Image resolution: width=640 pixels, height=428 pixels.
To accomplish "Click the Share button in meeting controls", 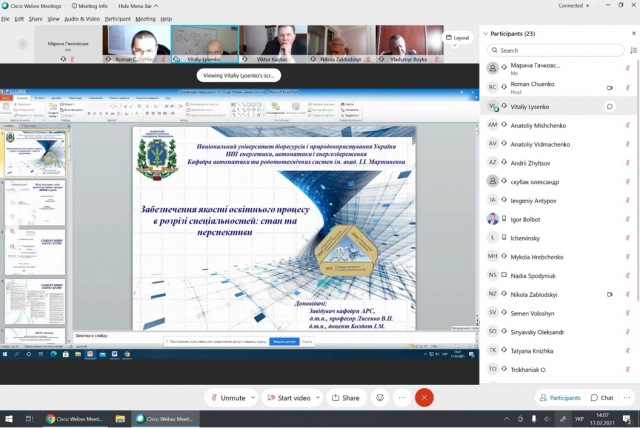I will tap(346, 397).
